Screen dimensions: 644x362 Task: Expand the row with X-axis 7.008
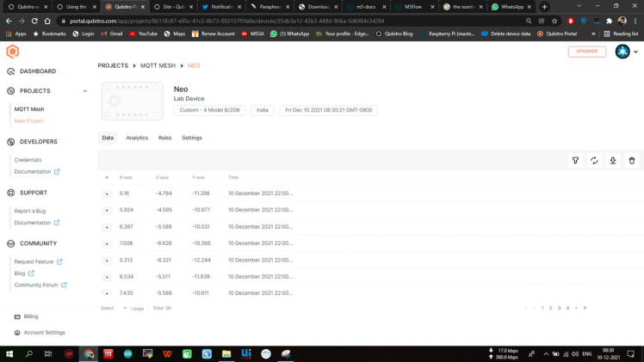[x=107, y=243]
